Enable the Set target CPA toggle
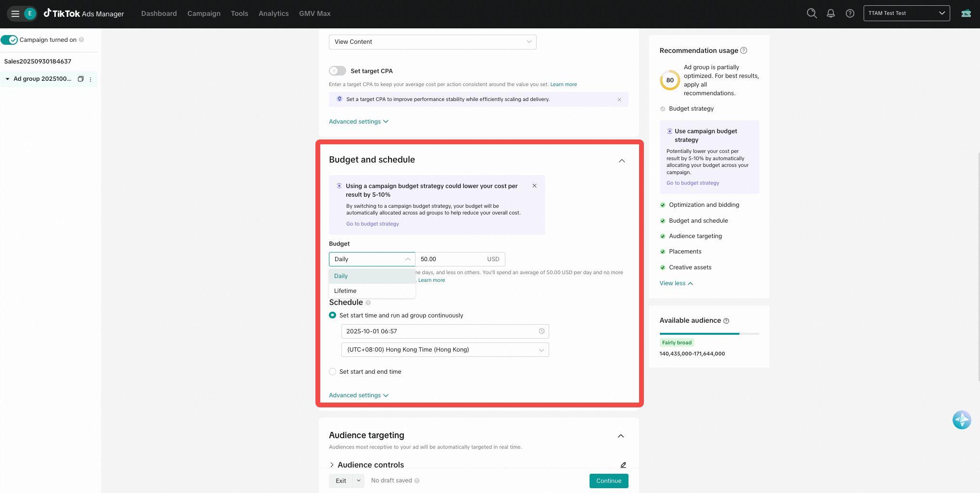 pyautogui.click(x=338, y=71)
